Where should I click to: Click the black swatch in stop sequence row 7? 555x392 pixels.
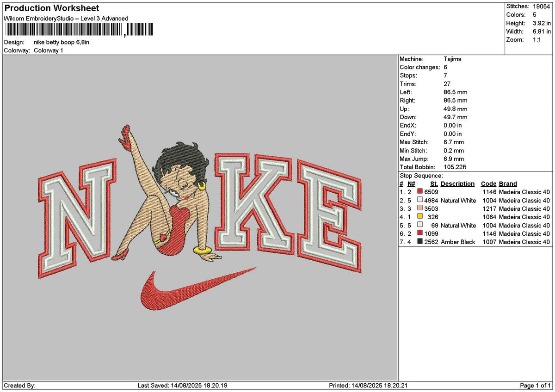[420, 242]
